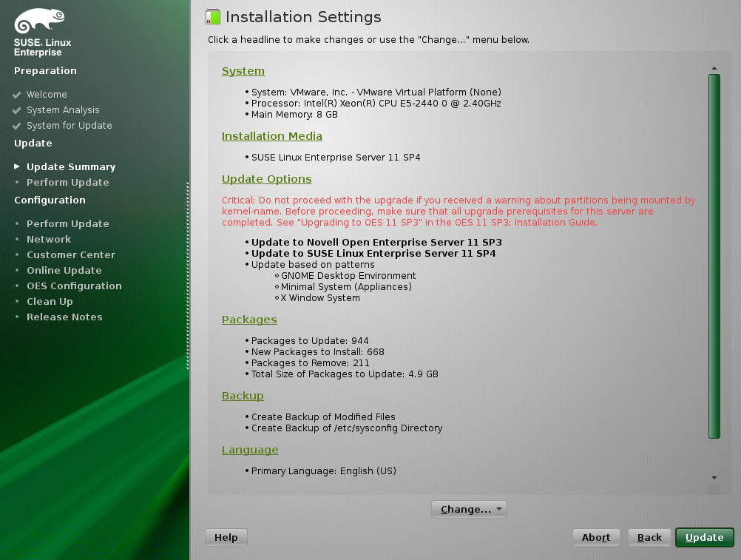
Task: Select Perform Update under Update section
Action: [x=67, y=183]
